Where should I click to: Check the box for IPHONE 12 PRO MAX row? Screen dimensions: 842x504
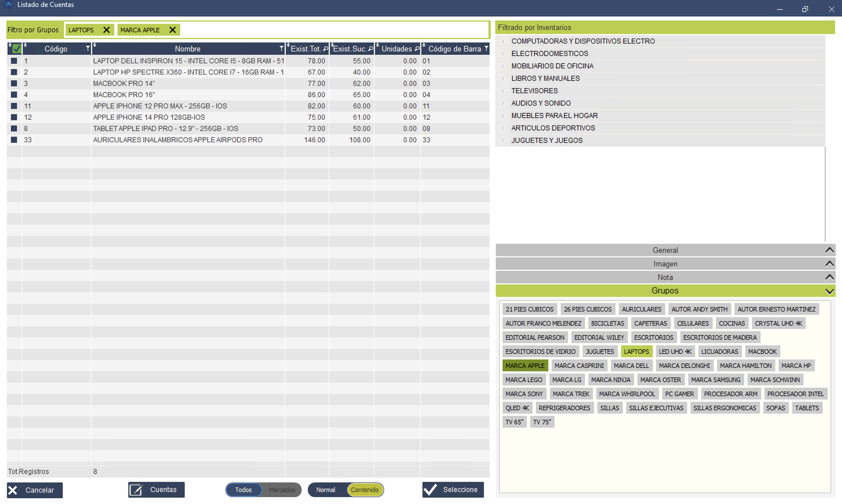point(14,106)
